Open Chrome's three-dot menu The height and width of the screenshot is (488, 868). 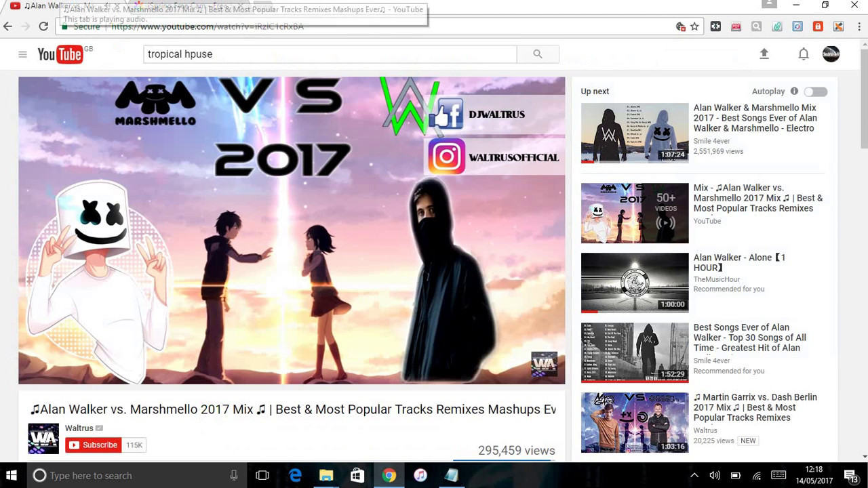858,26
